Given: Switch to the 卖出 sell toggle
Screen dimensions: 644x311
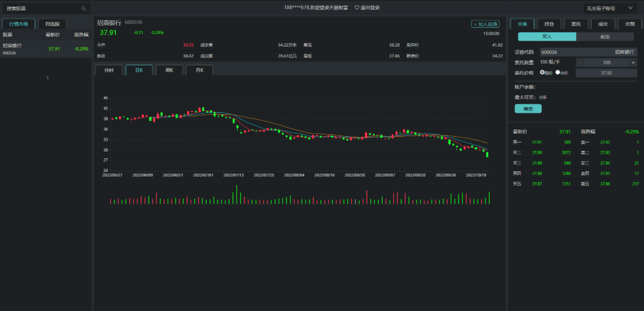Looking at the screenshot, I should tap(605, 37).
